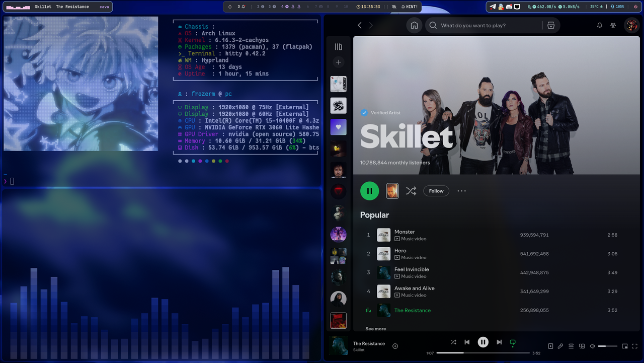The image size is (644, 363).
Task: Create a playlist with the plus icon
Action: (338, 62)
